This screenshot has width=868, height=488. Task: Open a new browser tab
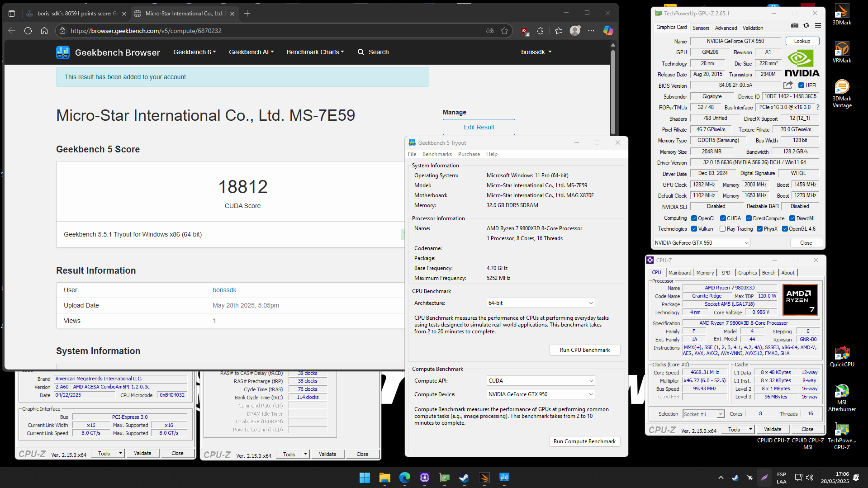tap(247, 14)
